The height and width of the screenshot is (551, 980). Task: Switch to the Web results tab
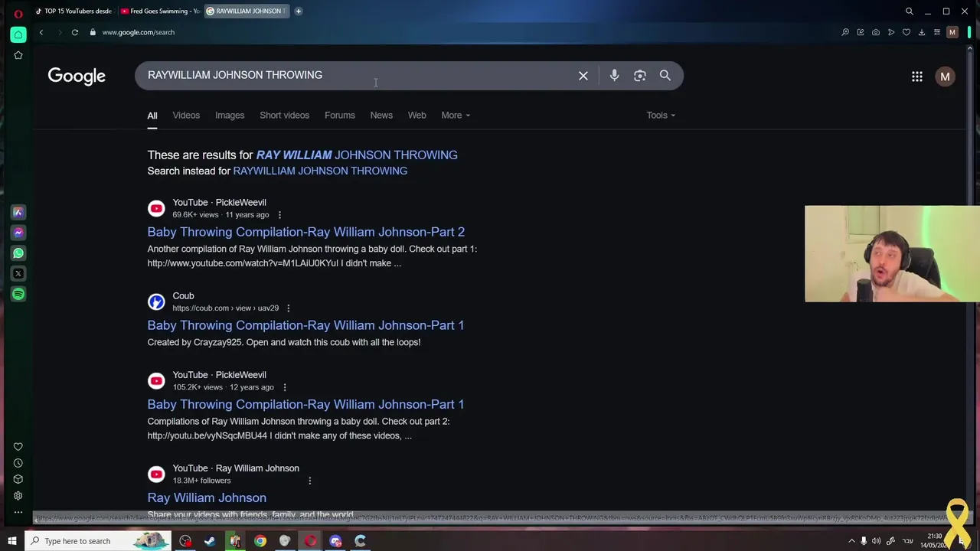tap(416, 116)
